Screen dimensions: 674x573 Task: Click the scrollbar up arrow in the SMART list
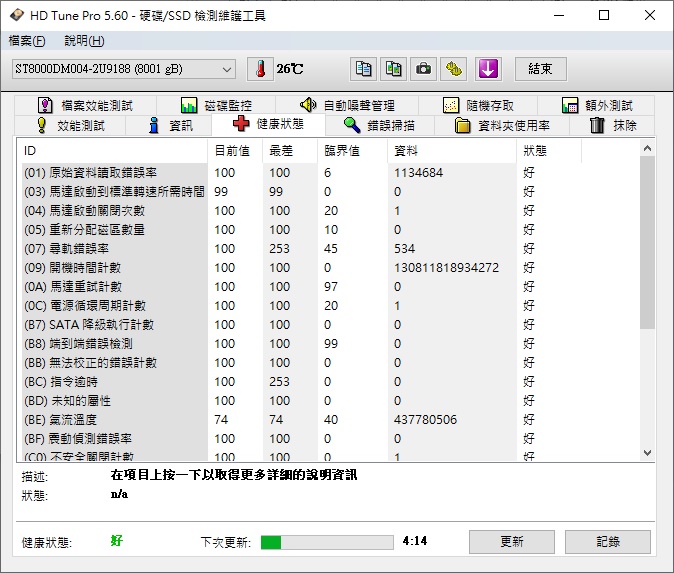tap(647, 149)
